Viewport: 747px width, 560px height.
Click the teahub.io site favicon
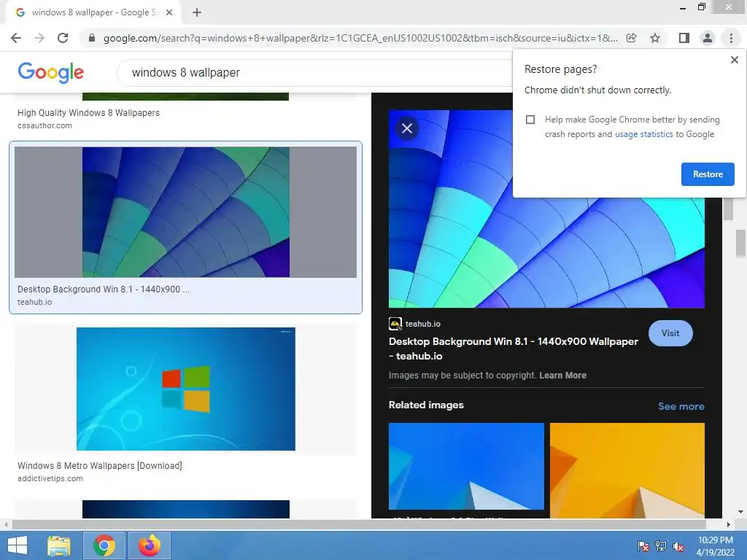click(x=395, y=324)
